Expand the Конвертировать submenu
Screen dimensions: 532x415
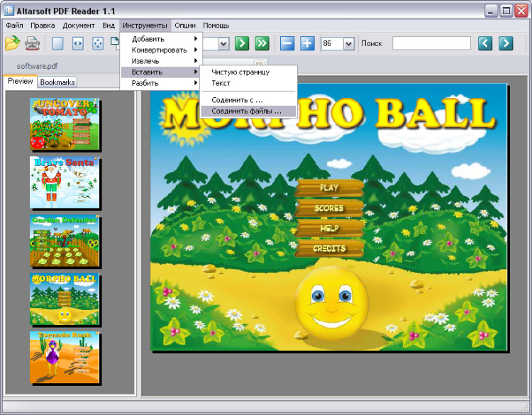(x=161, y=50)
